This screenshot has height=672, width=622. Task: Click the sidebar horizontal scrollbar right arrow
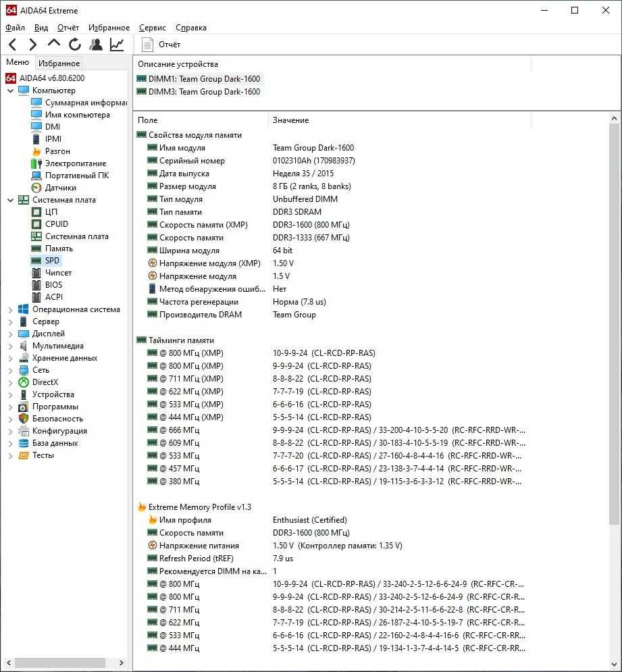122,663
